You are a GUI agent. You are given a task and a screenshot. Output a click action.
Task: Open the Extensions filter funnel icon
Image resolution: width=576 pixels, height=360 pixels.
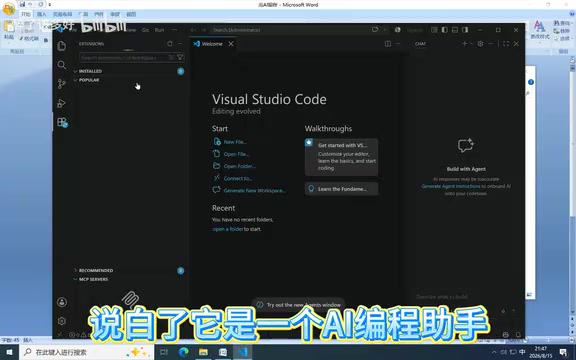click(x=180, y=57)
